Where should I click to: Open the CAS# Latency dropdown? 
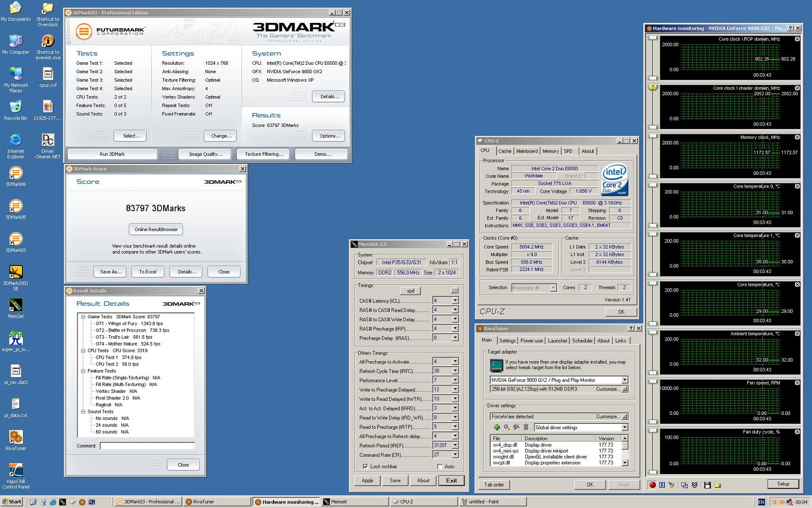pos(455,301)
